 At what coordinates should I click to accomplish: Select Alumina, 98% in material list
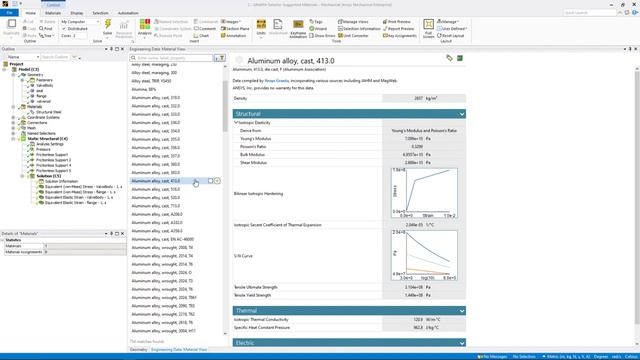point(144,89)
